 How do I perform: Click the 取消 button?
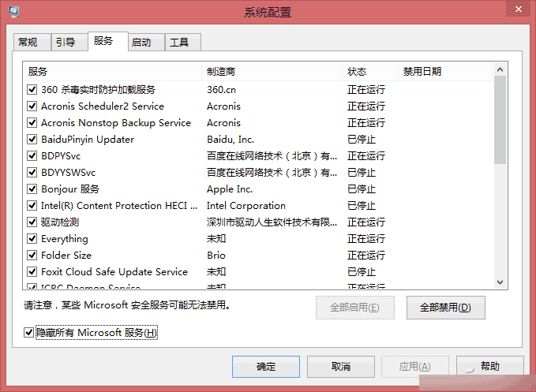[341, 367]
